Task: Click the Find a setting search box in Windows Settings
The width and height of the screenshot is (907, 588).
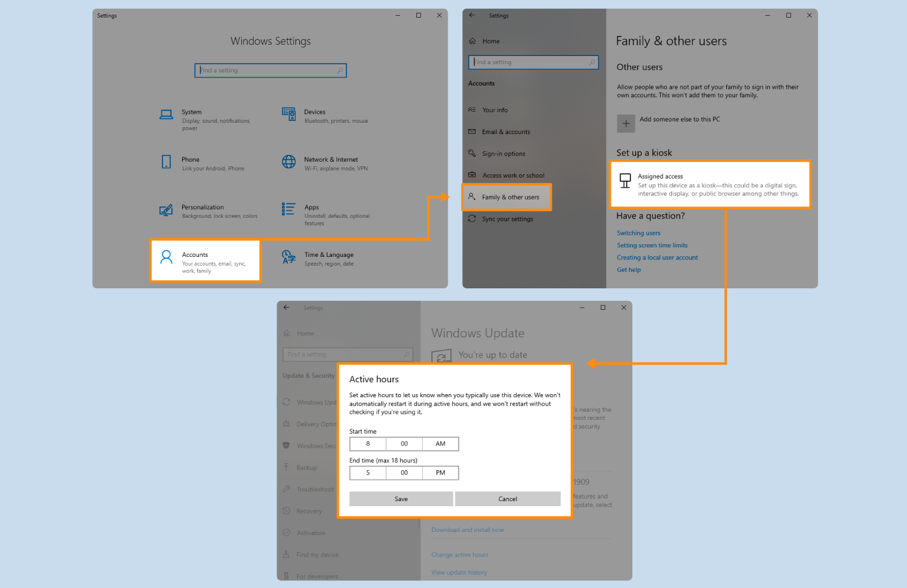Action: 270,71
